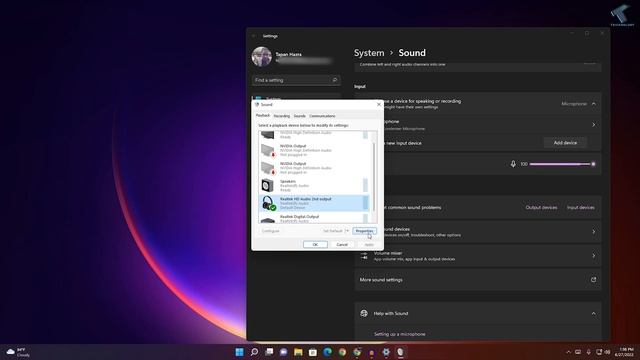Close the Sound dialog
The height and width of the screenshot is (360, 640).
pos(379,104)
